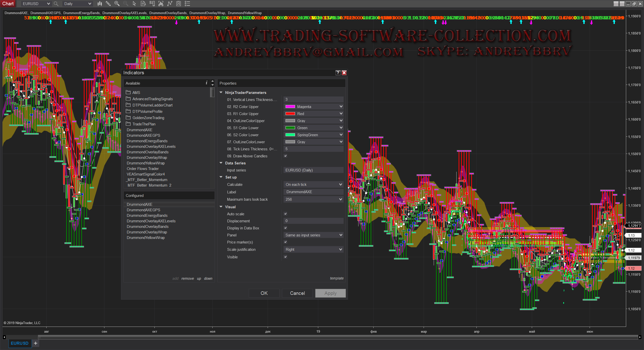The image size is (644, 350).
Task: Select the EURUSD chart tab
Action: pos(20,343)
